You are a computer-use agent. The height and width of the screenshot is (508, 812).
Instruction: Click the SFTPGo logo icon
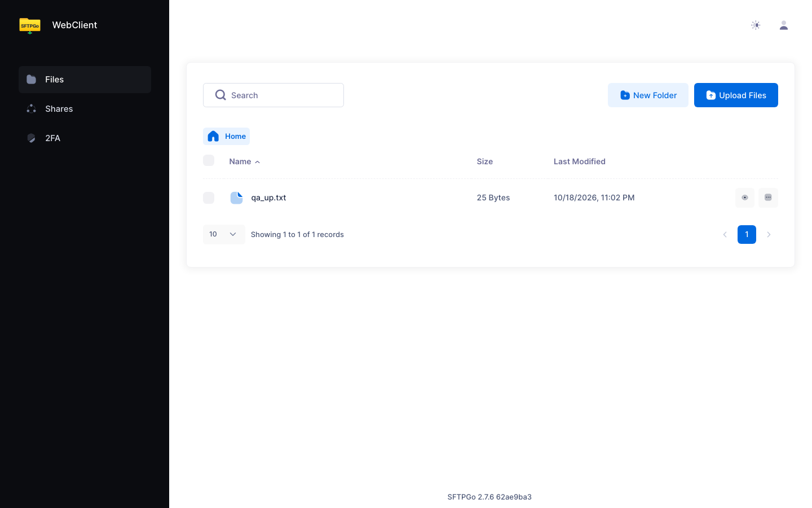(30, 25)
